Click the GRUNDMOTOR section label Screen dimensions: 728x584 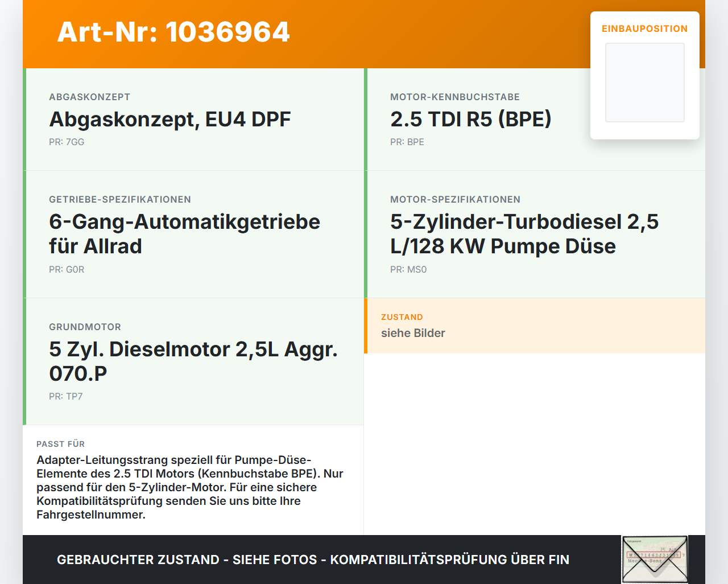[x=85, y=327]
